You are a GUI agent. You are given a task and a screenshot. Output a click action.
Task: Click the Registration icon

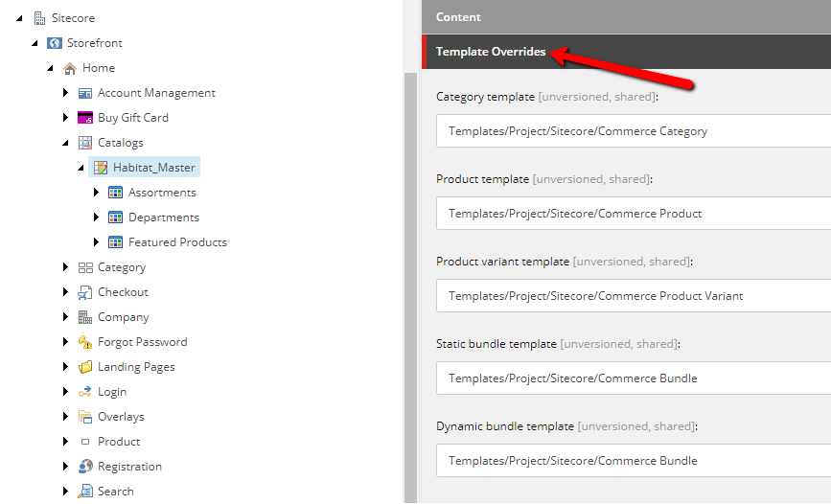[x=84, y=467]
